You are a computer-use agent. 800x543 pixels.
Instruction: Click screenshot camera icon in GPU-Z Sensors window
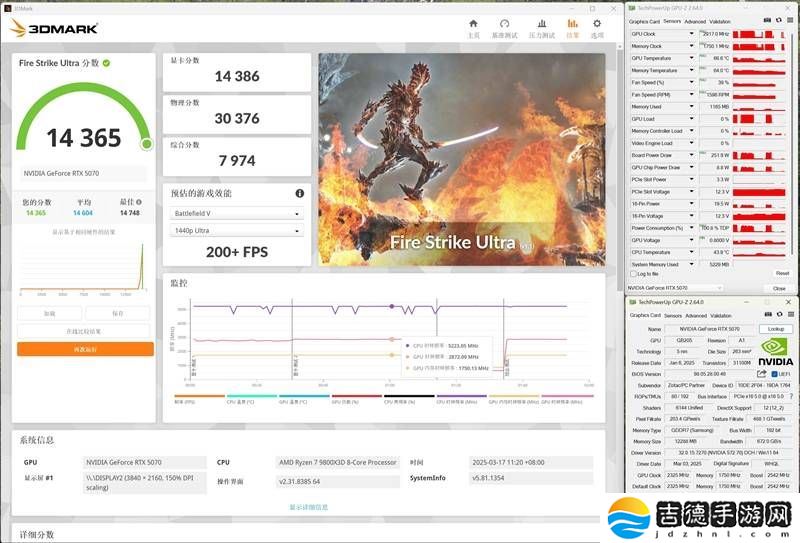767,20
